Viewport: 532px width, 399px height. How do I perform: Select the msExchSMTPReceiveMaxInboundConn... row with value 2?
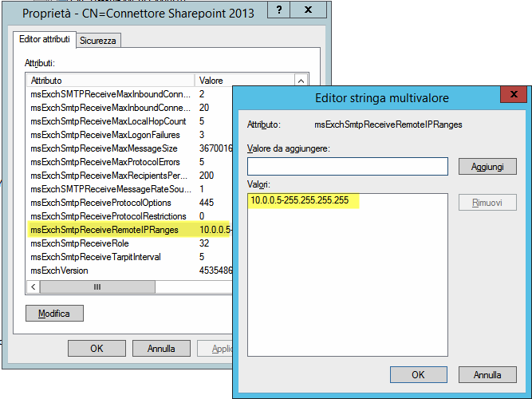pyautogui.click(x=129, y=94)
